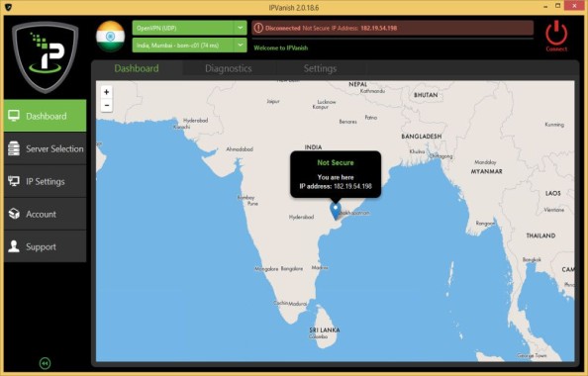Click the blue location pin on map
The height and width of the screenshot is (376, 588).
336,211
